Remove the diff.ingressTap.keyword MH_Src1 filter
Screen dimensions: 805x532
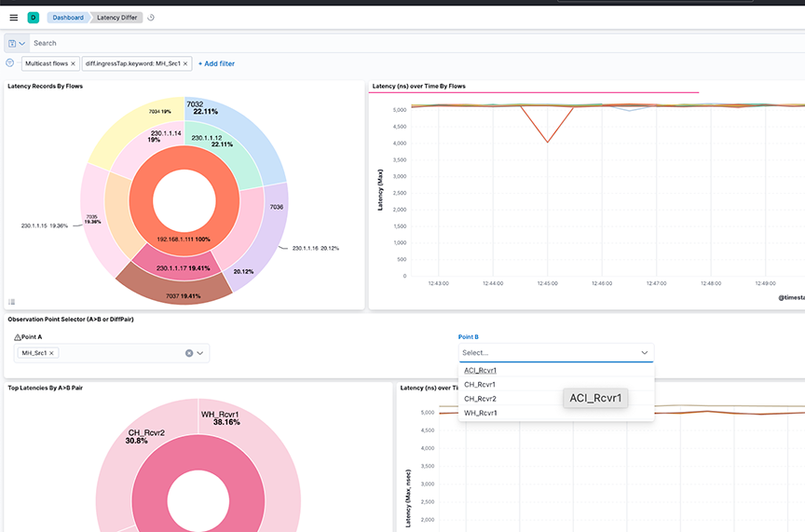point(185,63)
